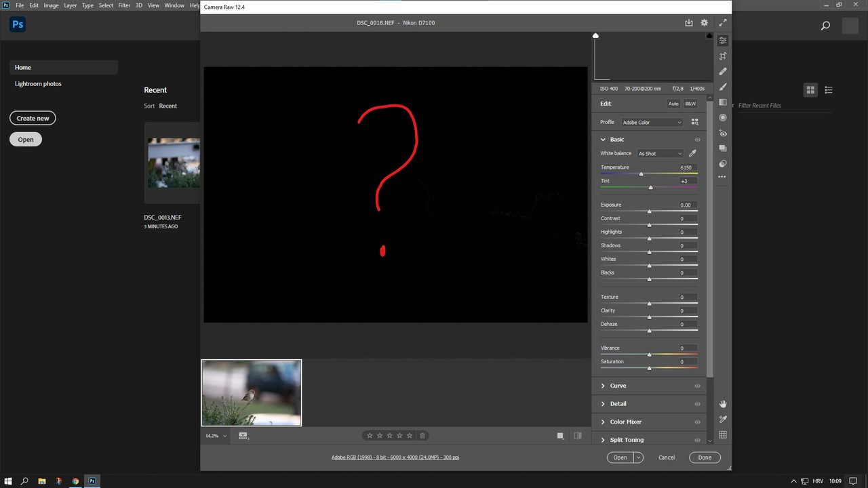
Task: Switch Home to list view
Action: 829,89
